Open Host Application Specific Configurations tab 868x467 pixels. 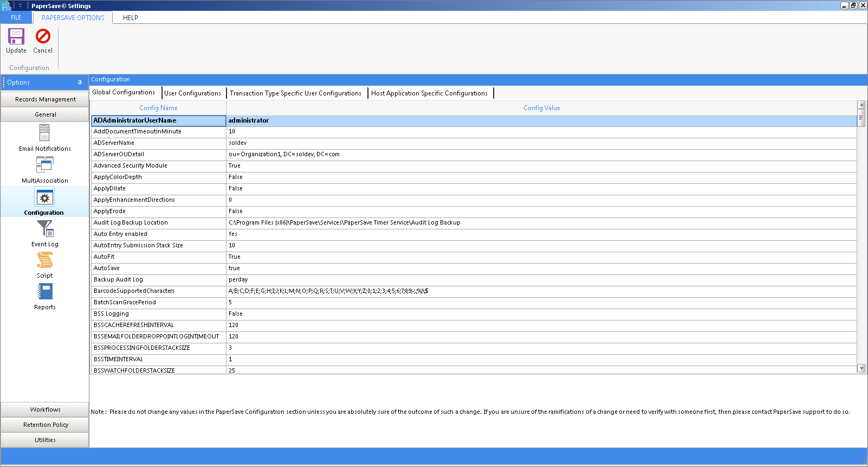coord(429,93)
